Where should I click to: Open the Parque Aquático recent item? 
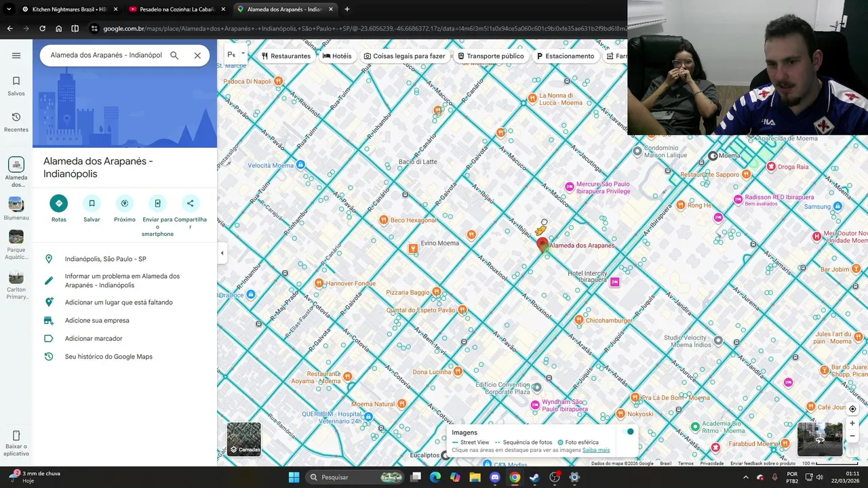(x=16, y=245)
